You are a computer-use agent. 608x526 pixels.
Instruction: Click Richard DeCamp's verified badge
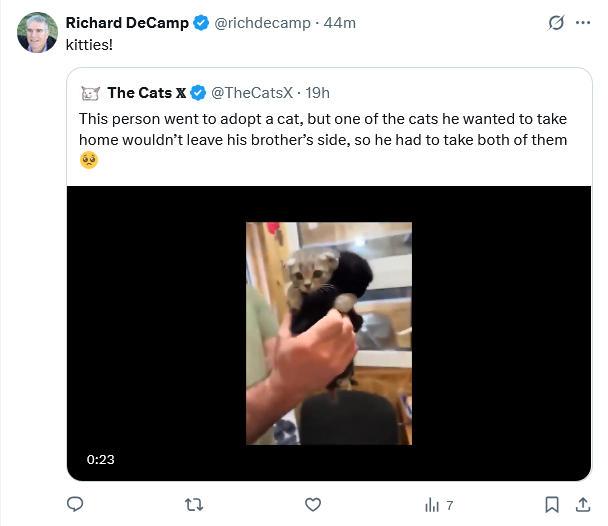coord(201,23)
